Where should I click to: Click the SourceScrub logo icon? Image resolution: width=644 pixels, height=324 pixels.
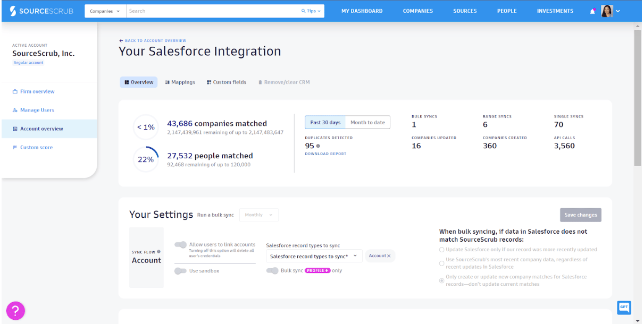tap(13, 11)
